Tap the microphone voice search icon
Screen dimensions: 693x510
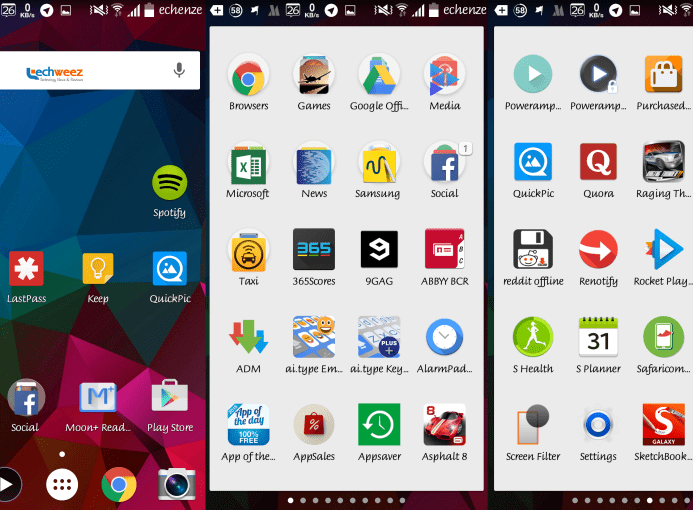[179, 70]
